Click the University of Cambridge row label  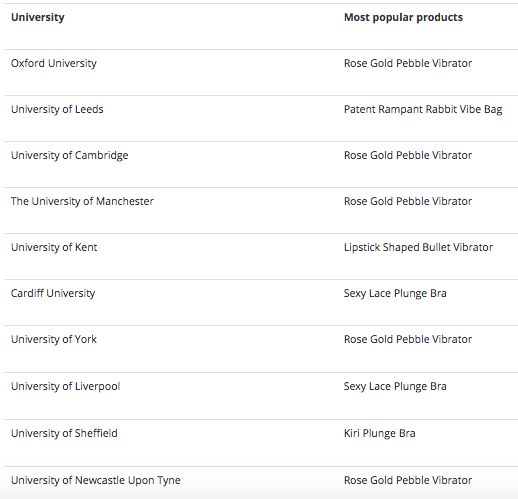click(x=70, y=155)
